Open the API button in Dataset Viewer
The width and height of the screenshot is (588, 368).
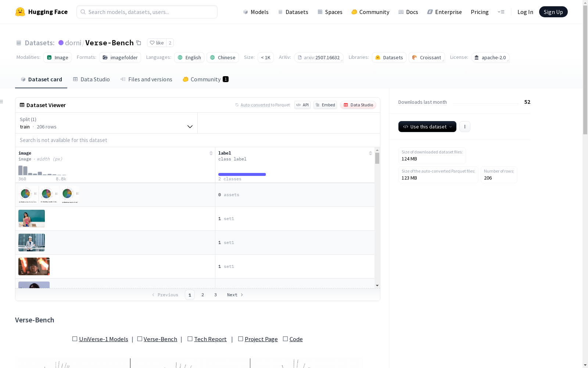(x=302, y=105)
